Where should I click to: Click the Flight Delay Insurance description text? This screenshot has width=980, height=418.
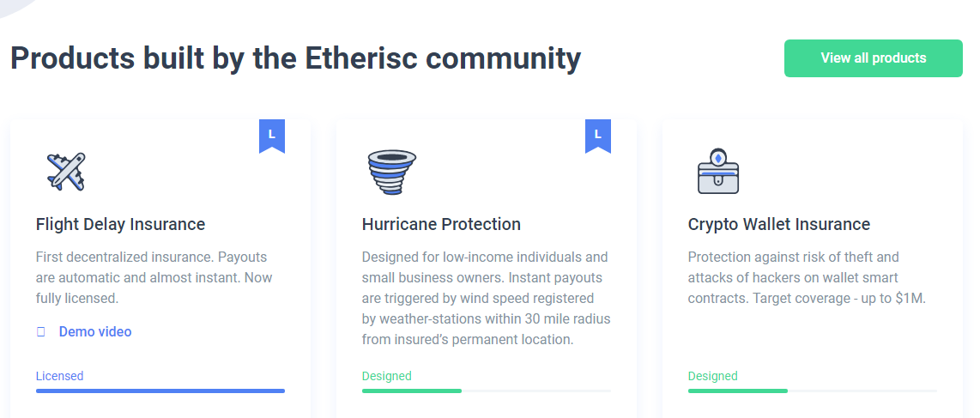(154, 277)
